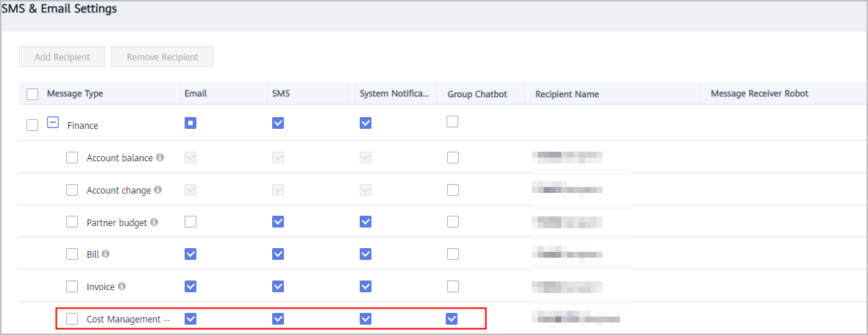Select the Invoice row checkbox
This screenshot has height=335, width=868.
click(x=72, y=286)
